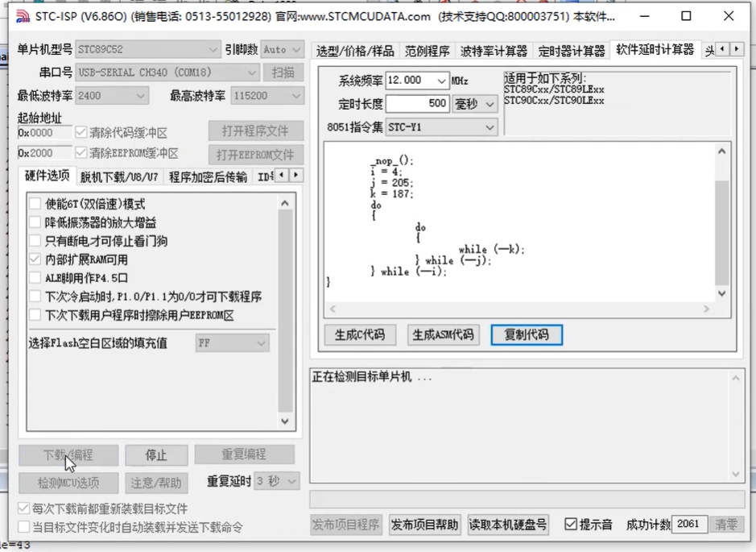Click 生成C代码 button
The image size is (756, 552).
point(360,334)
